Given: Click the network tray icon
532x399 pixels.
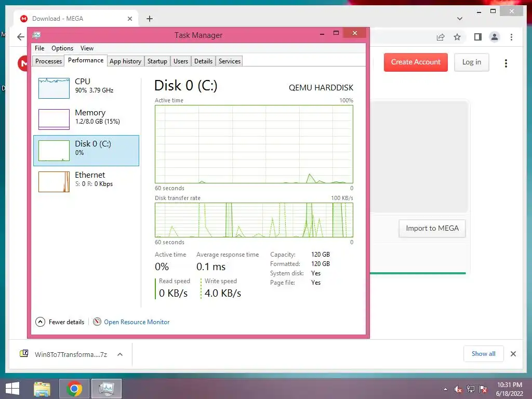Looking at the screenshot, I should 471,389.
